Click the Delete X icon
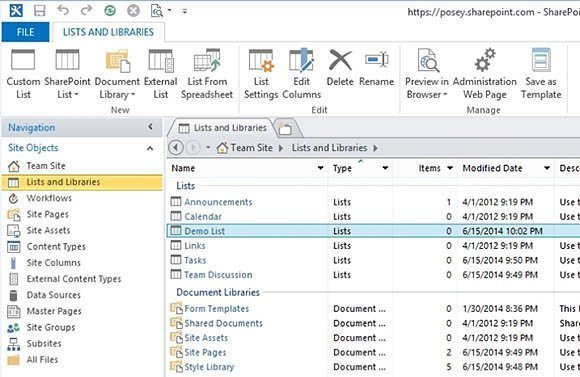The image size is (580, 377). (340, 60)
